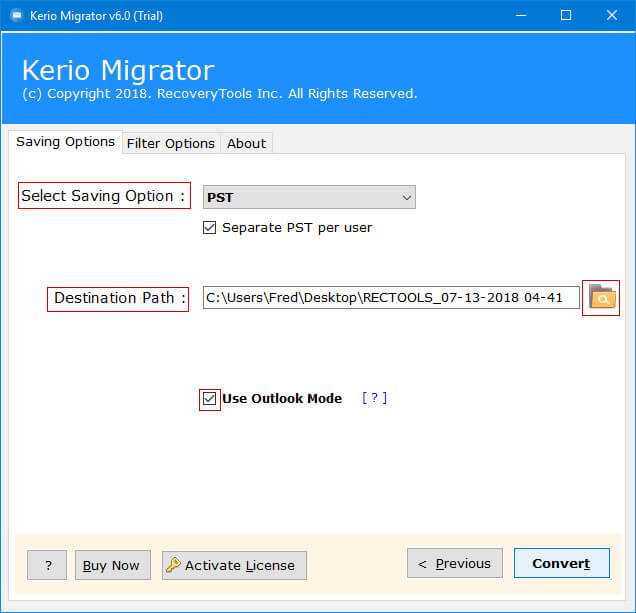Go back with the Previous button
Screen dimensions: 636x613
[x=455, y=563]
